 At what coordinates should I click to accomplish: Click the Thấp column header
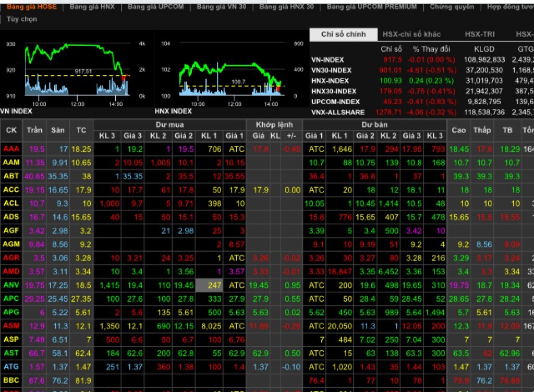482,130
